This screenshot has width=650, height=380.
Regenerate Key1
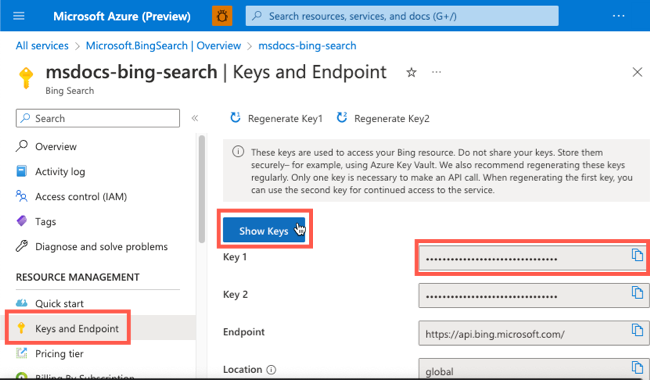point(276,119)
